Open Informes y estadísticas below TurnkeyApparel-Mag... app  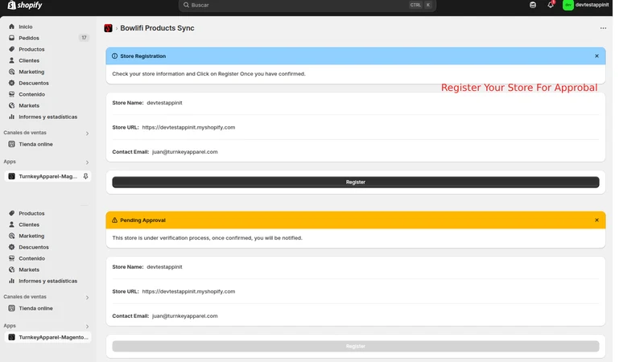tap(48, 281)
